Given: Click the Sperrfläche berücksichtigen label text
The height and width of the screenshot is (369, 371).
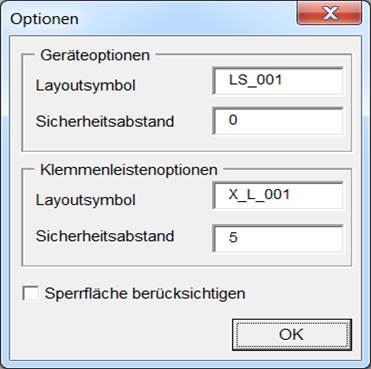Looking at the screenshot, I should click(145, 294).
